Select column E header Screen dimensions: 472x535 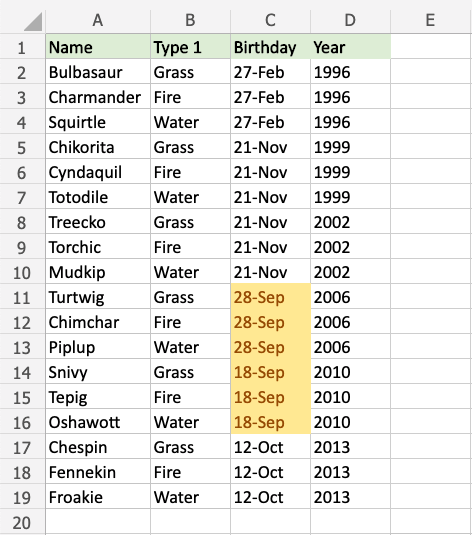point(431,20)
